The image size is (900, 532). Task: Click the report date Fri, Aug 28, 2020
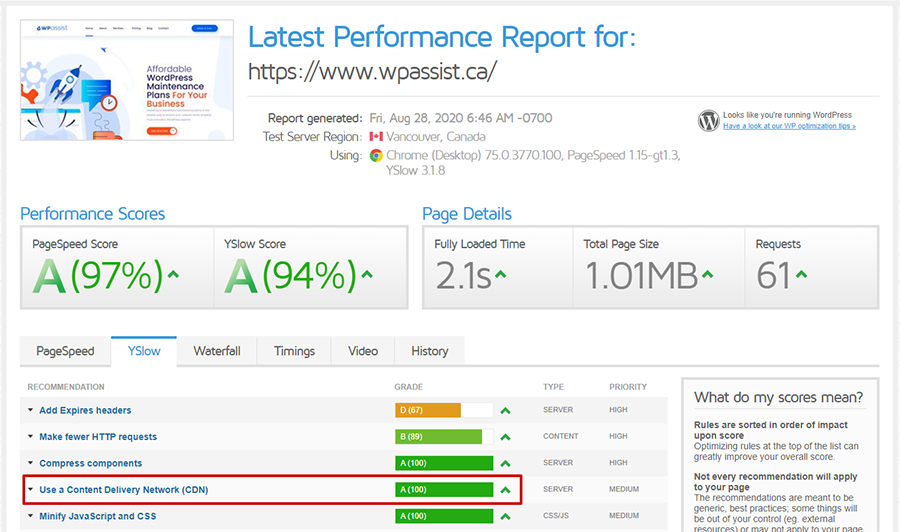[x=461, y=118]
